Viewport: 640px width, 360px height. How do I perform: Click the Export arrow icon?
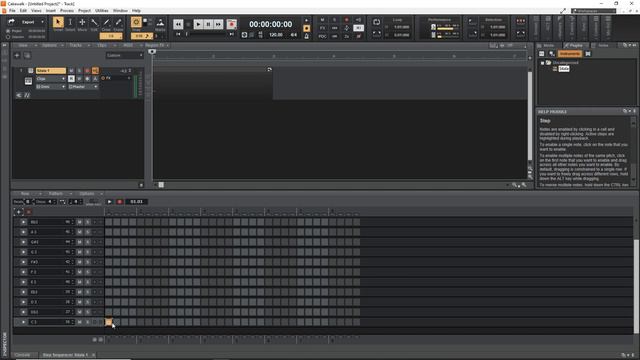[11, 22]
